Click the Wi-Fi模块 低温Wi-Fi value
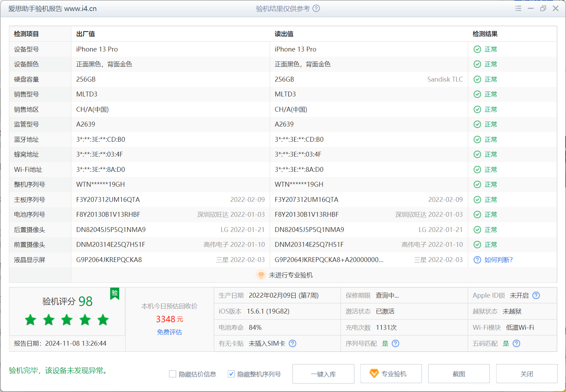The image size is (566, 392). [x=520, y=328]
